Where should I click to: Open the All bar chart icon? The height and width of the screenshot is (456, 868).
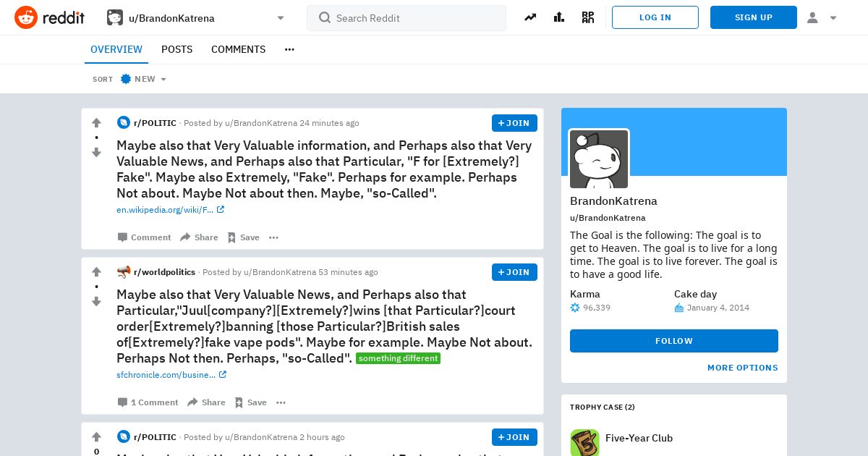[x=559, y=17]
